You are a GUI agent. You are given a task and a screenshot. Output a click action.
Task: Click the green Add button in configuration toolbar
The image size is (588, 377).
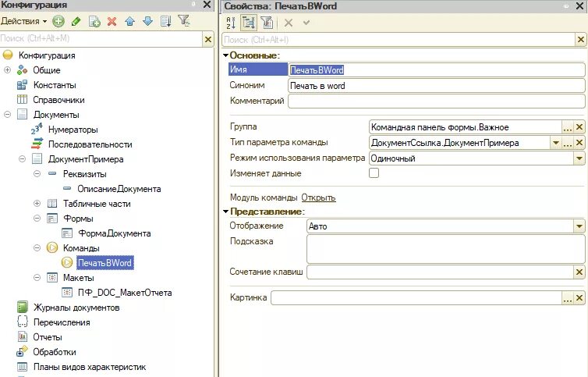(x=58, y=21)
